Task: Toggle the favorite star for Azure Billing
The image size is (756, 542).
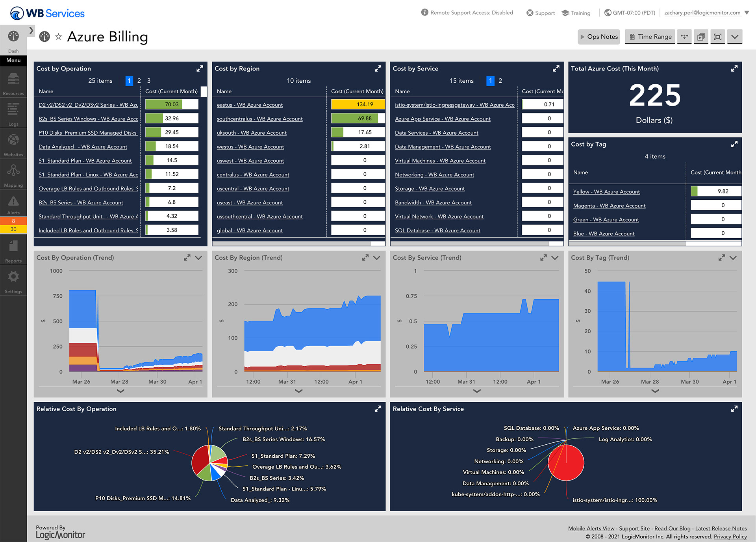Action: click(x=58, y=37)
